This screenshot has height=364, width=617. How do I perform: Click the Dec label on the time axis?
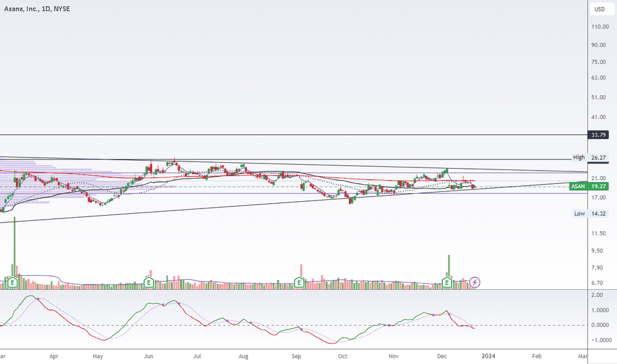(442, 356)
